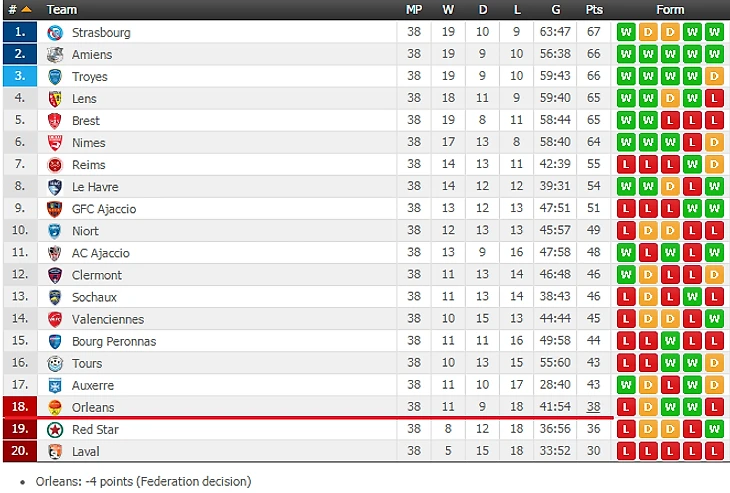Click the blue position badge numbered 1
The width and height of the screenshot is (730, 493).
tap(19, 32)
